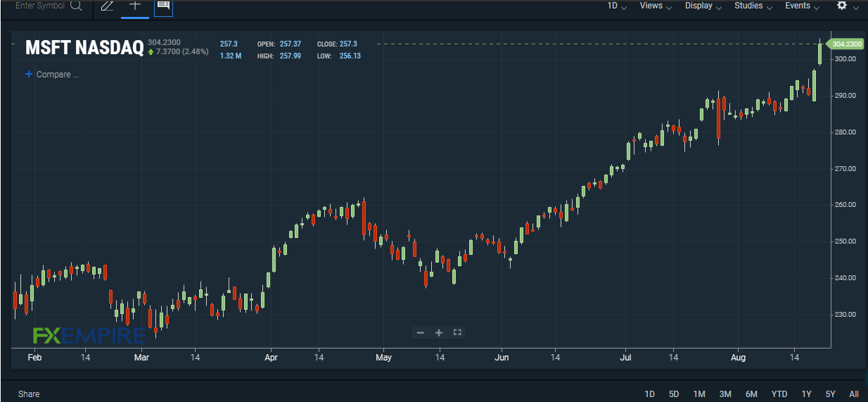This screenshot has width=868, height=402.
Task: Show All time range
Action: [854, 394]
